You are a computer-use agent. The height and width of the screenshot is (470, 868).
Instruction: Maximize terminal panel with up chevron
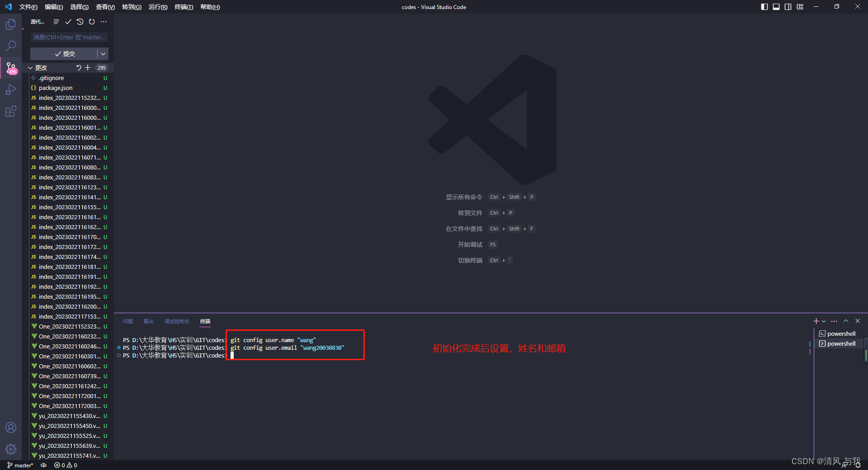pyautogui.click(x=846, y=321)
